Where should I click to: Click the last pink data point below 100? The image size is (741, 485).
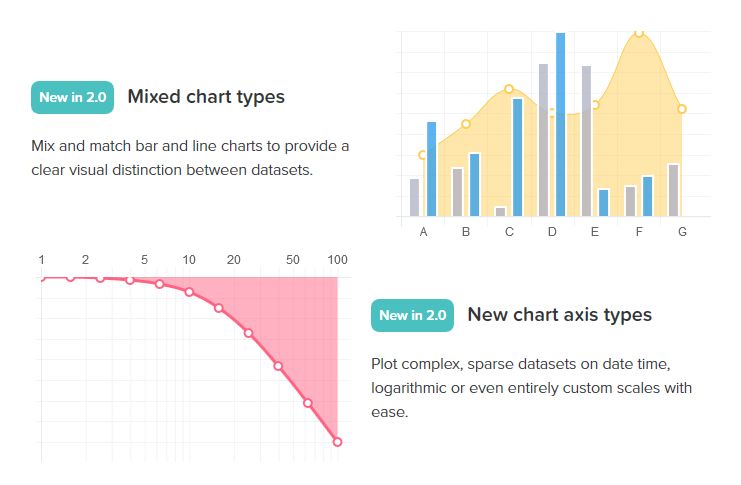pos(337,442)
